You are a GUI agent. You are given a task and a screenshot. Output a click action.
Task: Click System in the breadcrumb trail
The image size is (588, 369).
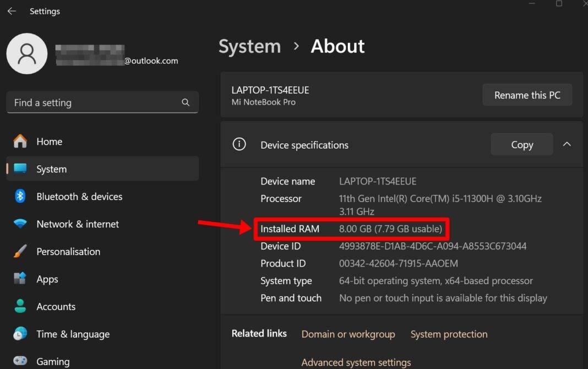[x=249, y=46]
